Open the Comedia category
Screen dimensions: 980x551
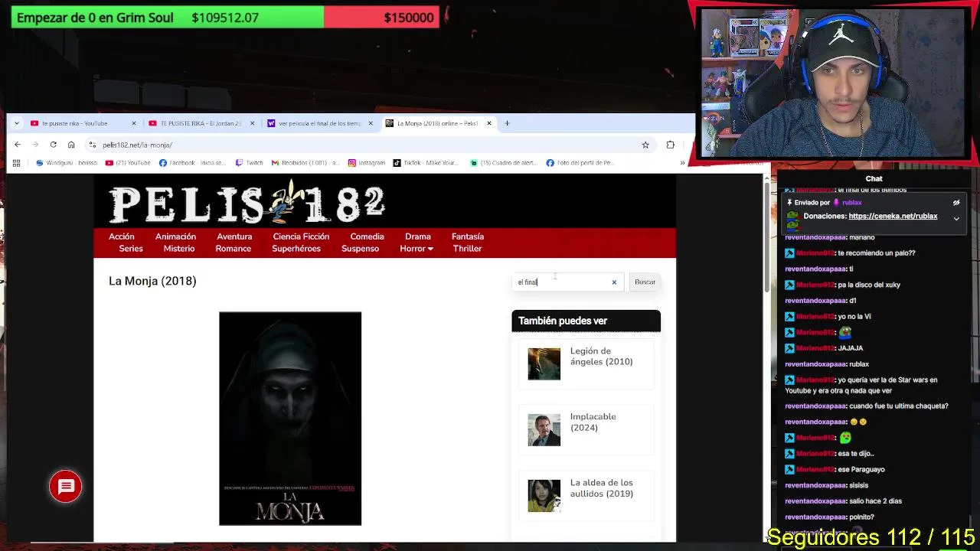click(x=367, y=236)
